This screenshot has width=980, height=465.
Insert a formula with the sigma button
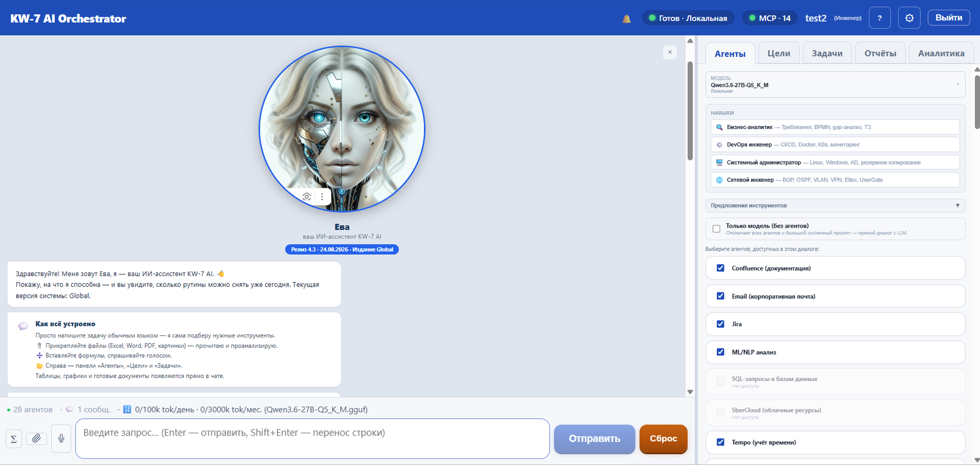tap(14, 439)
